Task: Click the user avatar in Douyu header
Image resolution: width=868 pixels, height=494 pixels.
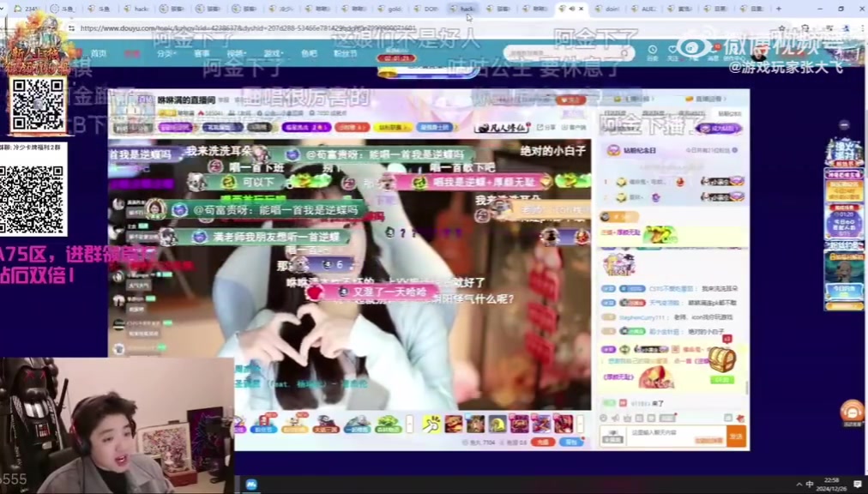Action: tap(759, 52)
